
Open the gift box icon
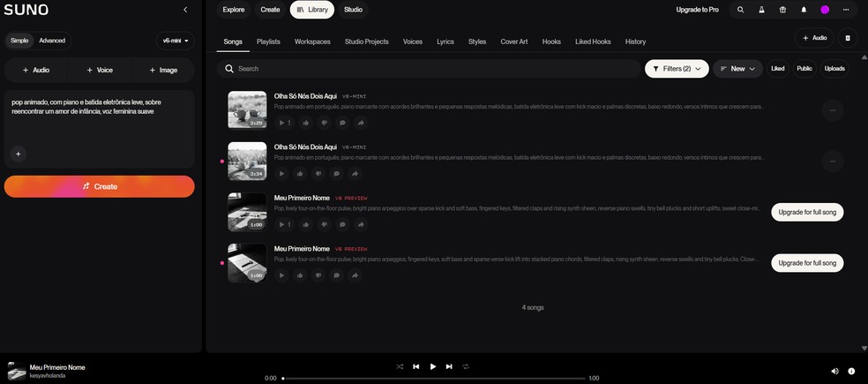tap(782, 10)
